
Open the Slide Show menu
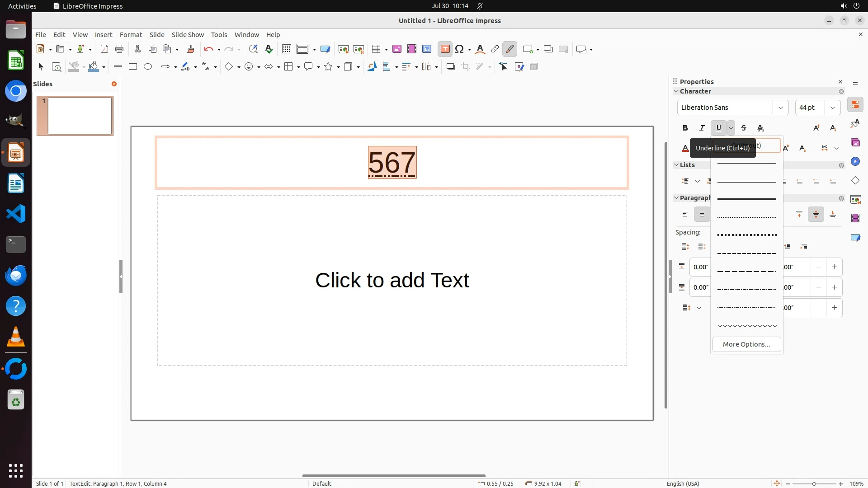(x=188, y=35)
